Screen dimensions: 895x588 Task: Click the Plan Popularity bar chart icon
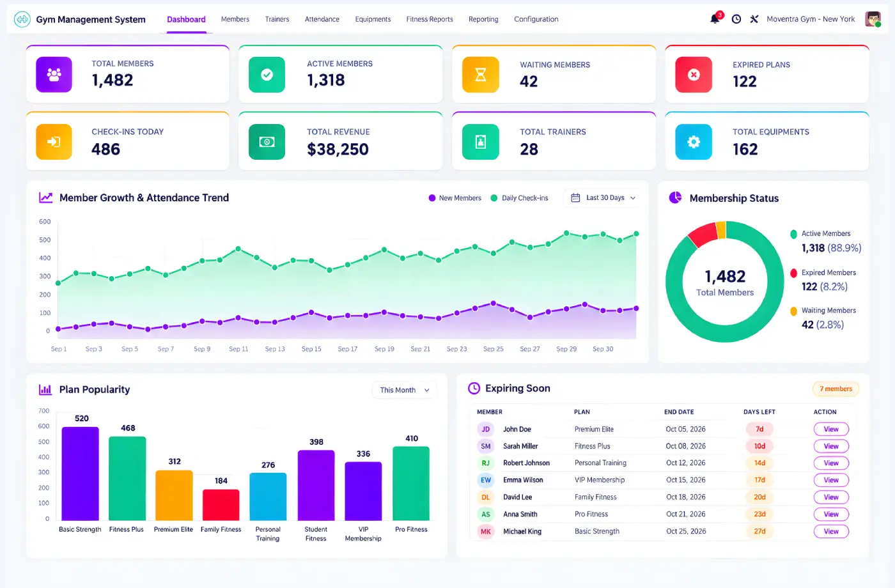pos(45,389)
